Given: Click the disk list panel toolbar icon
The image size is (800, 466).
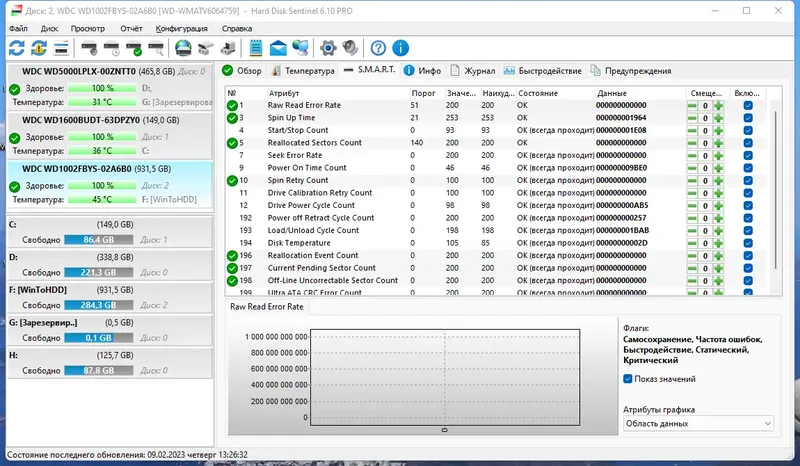Looking at the screenshot, I should [x=61, y=48].
